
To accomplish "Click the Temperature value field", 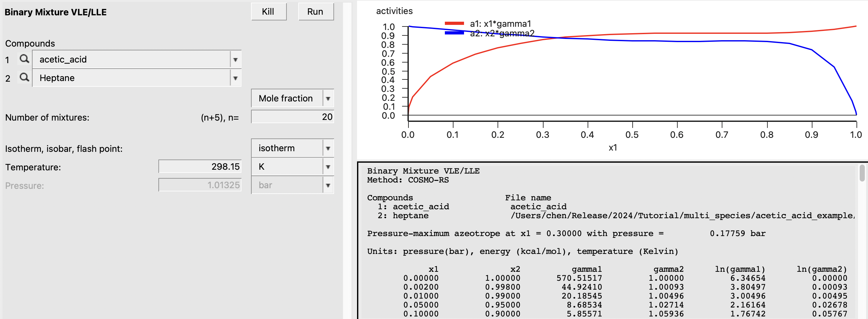I will pyautogui.click(x=200, y=167).
